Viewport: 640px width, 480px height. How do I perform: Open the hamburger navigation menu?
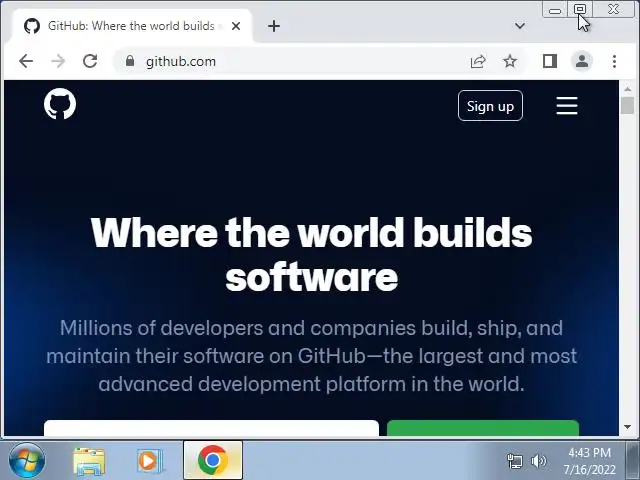coord(567,106)
